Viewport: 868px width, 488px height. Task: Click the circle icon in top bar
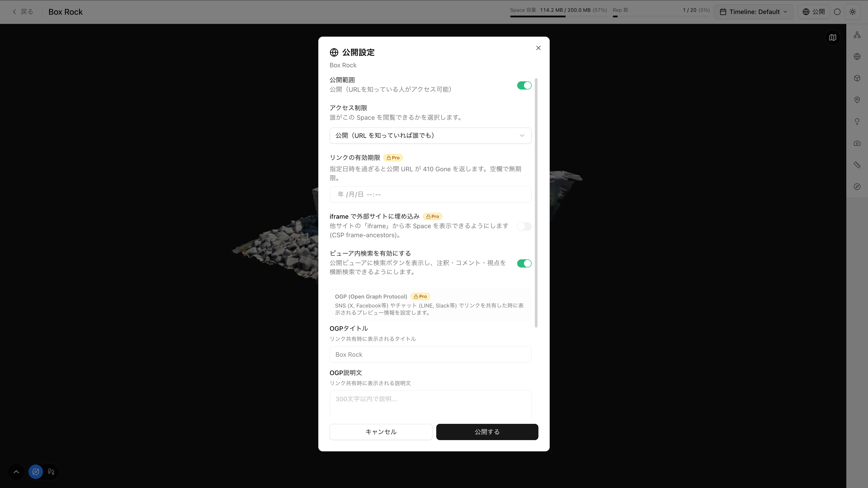837,12
